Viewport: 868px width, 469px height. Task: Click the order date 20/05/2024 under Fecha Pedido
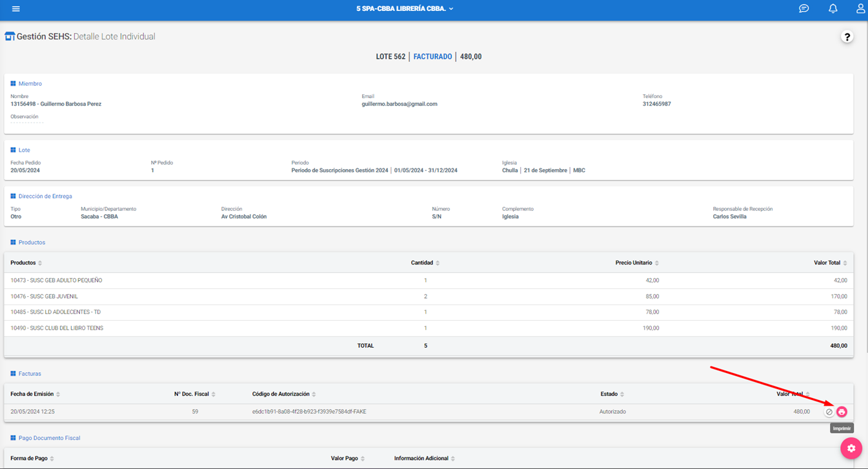(25, 170)
